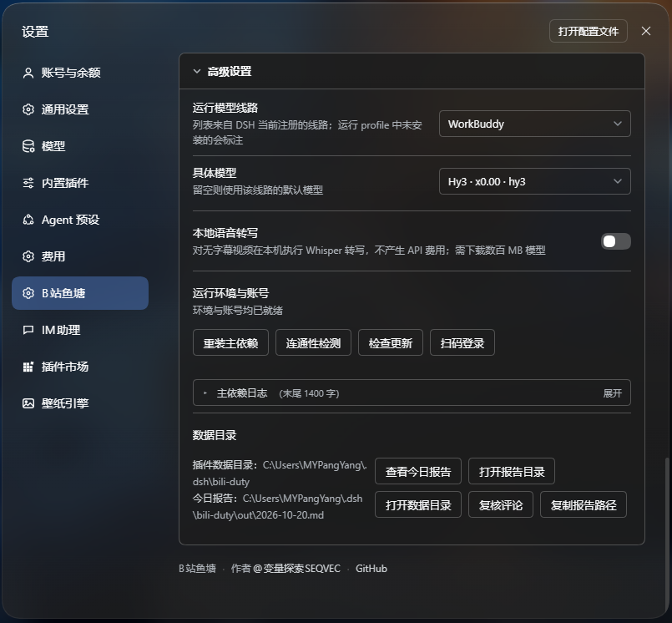672x623 pixels.
Task: Click the 打开配置文件 button
Action: tap(588, 31)
